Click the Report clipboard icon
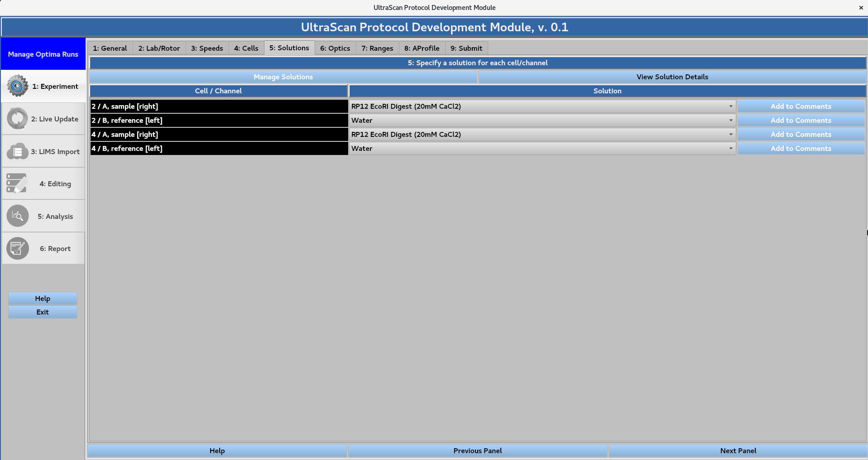The width and height of the screenshot is (868, 460). tap(17, 248)
